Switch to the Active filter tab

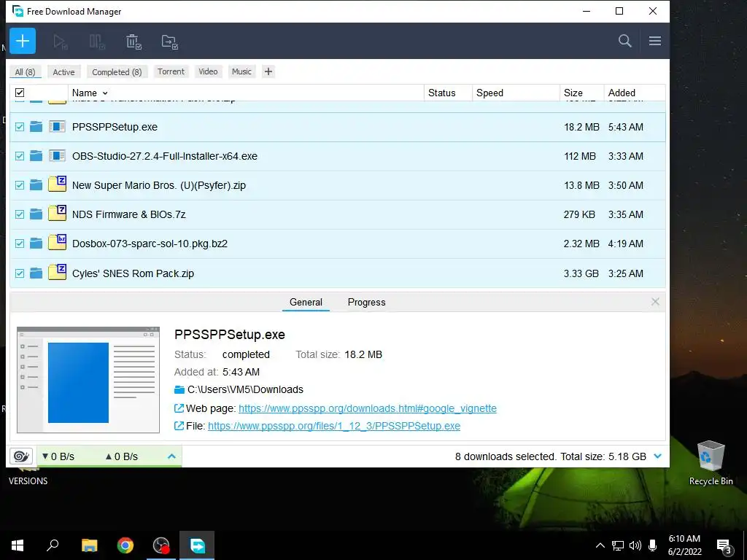(x=64, y=72)
